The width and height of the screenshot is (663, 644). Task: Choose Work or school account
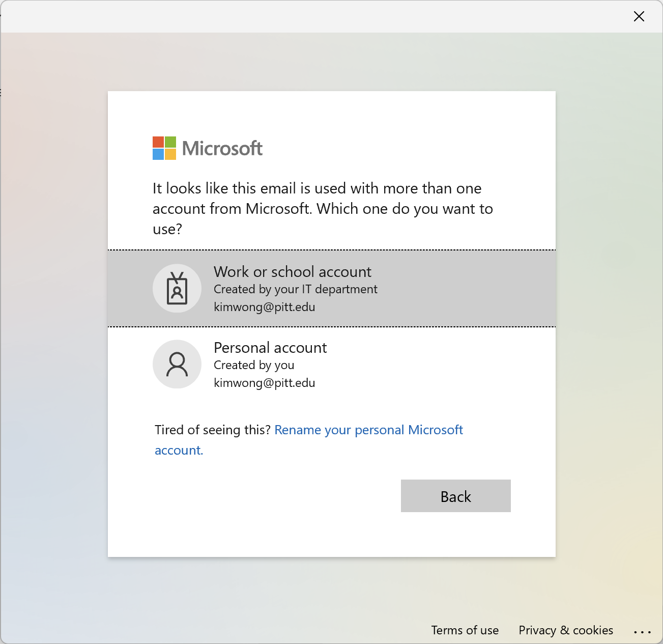pyautogui.click(x=332, y=289)
